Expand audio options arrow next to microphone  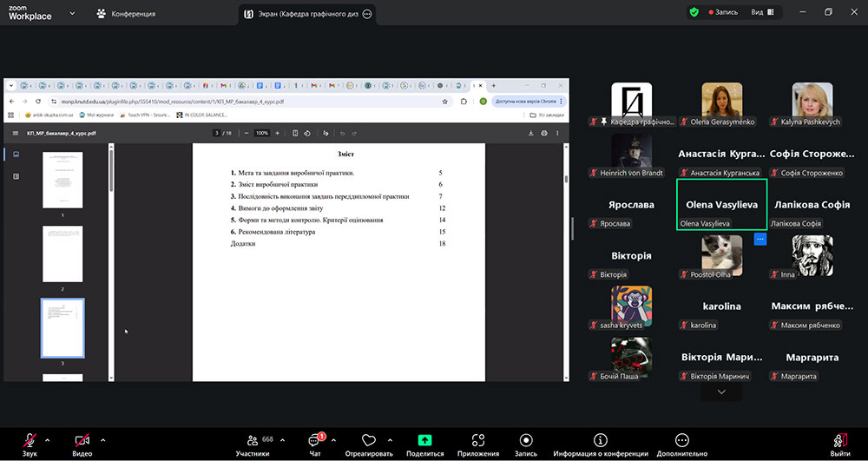point(48,439)
